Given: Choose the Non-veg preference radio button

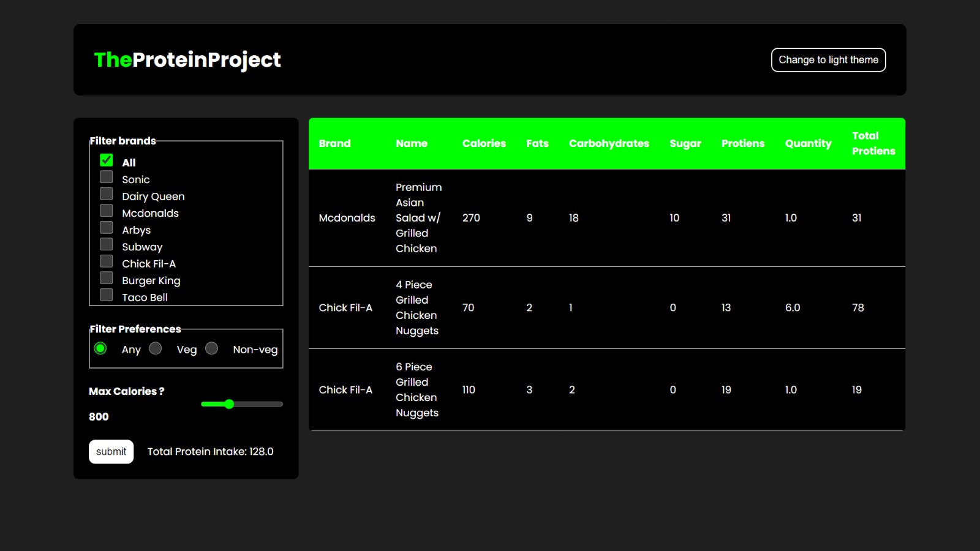Looking at the screenshot, I should pos(211,348).
